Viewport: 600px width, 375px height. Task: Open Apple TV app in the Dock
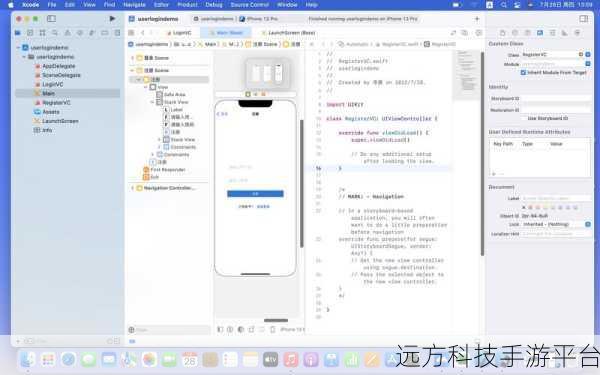(x=271, y=359)
